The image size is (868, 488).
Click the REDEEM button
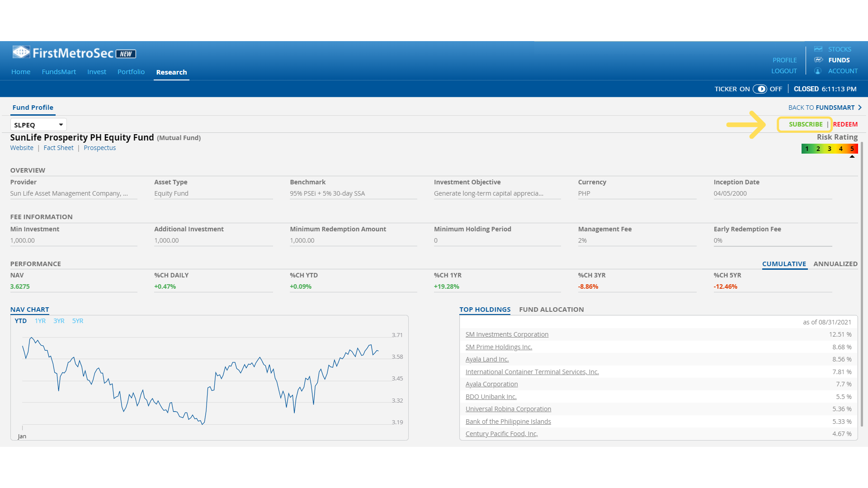coord(845,124)
